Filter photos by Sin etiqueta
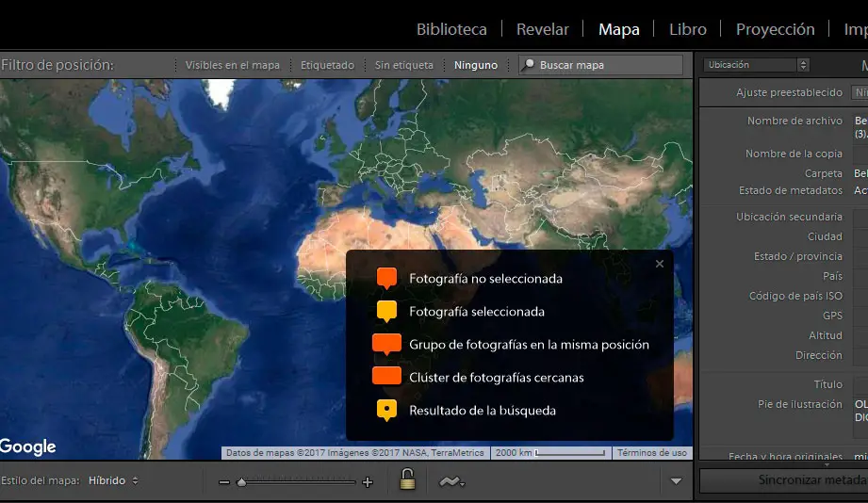The image size is (868, 503). [404, 65]
